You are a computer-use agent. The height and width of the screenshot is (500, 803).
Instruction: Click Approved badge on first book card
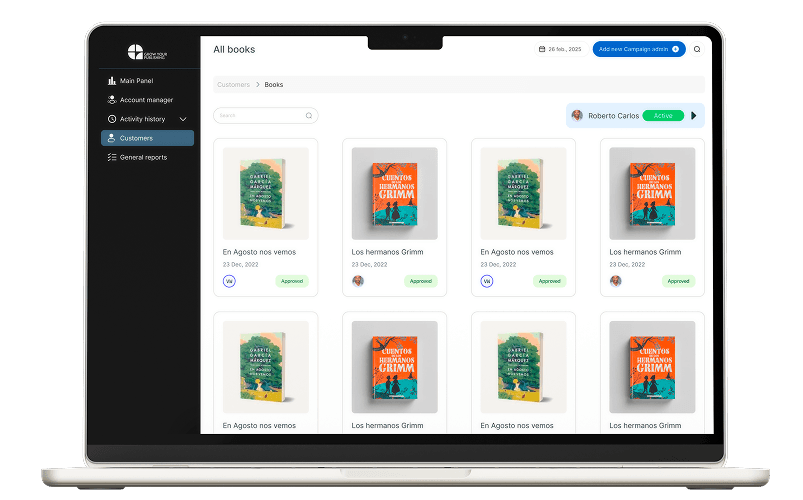(292, 281)
